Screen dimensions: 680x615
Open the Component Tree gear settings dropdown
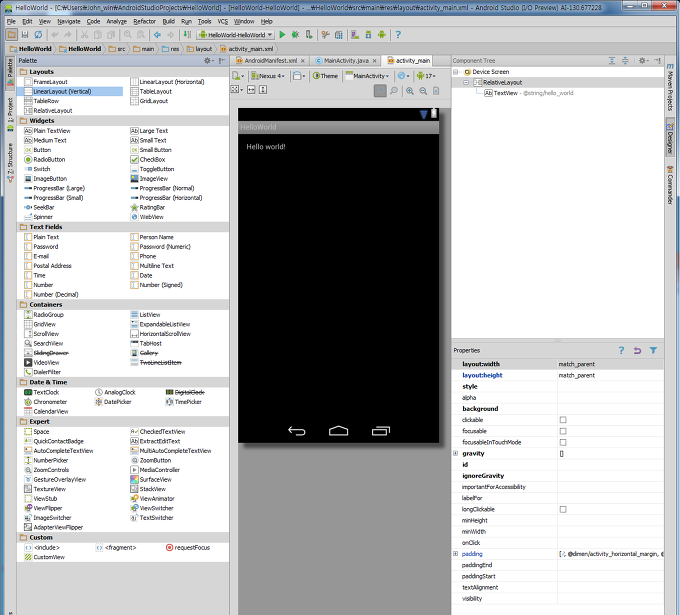[x=643, y=61]
